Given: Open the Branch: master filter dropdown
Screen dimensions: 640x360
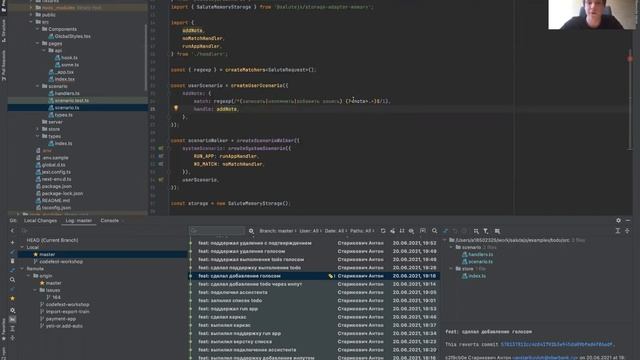Looking at the screenshot, I should pyautogui.click(x=278, y=231).
